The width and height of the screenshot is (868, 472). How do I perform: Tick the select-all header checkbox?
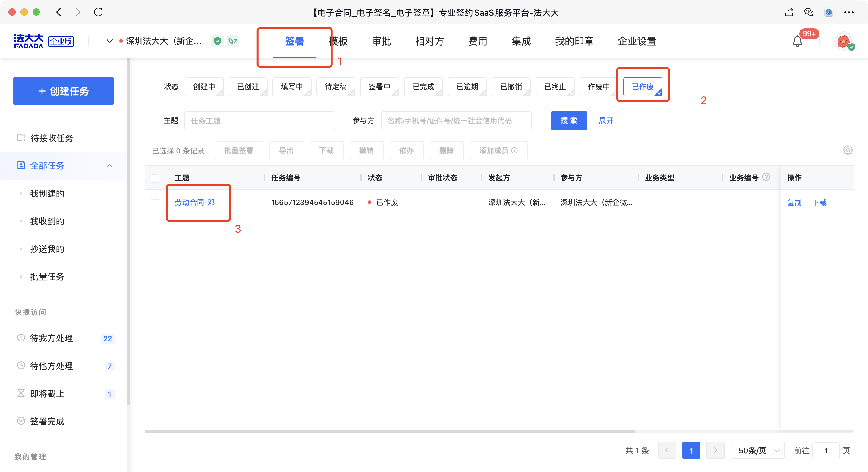click(x=155, y=178)
